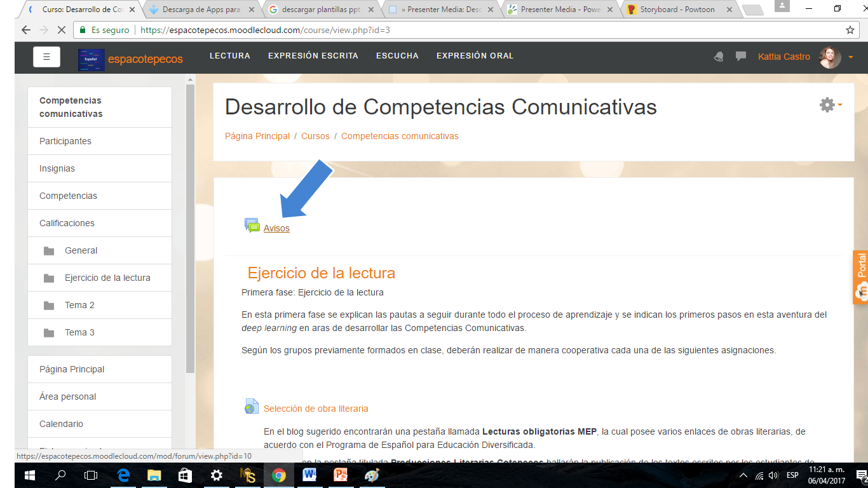Bookmark this page with the star icon
This screenshot has width=868, height=488.
click(850, 30)
